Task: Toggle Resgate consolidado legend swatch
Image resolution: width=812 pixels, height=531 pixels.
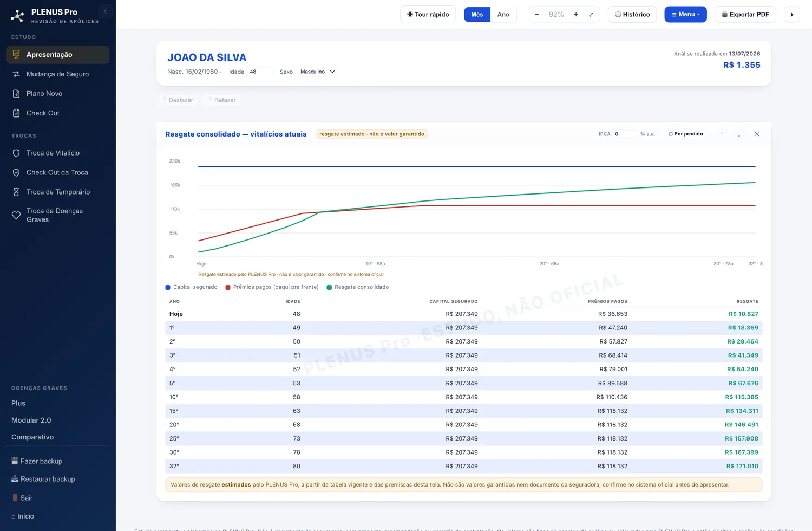Action: [x=329, y=287]
